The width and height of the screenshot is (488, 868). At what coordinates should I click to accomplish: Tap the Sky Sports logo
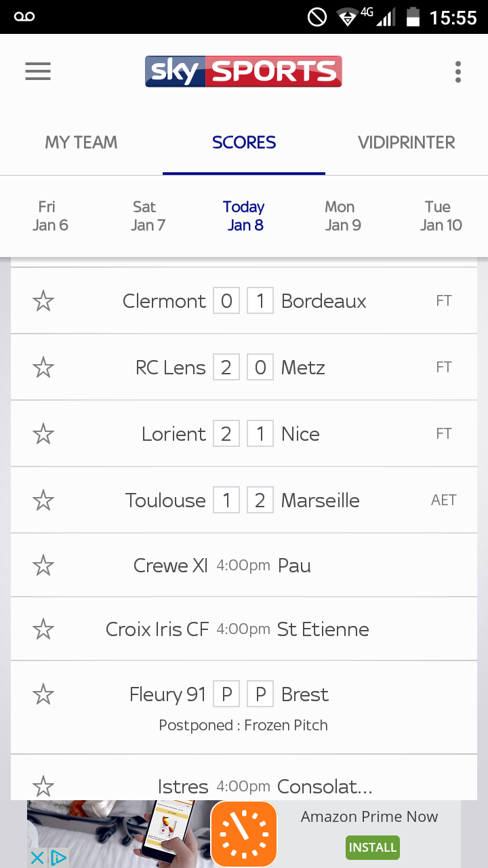coord(243,71)
